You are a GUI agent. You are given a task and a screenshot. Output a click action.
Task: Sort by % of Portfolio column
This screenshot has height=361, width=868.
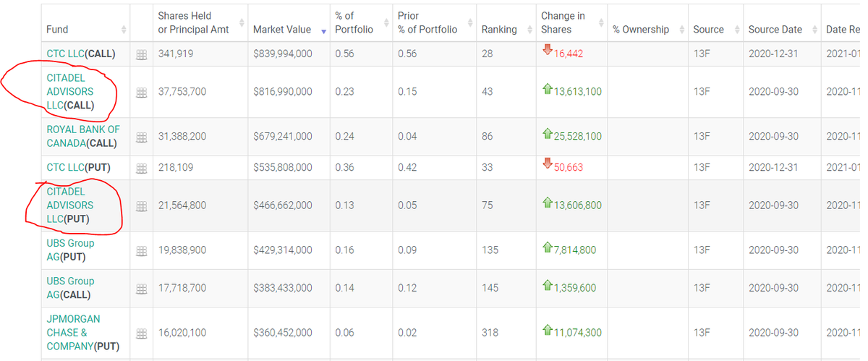click(386, 23)
